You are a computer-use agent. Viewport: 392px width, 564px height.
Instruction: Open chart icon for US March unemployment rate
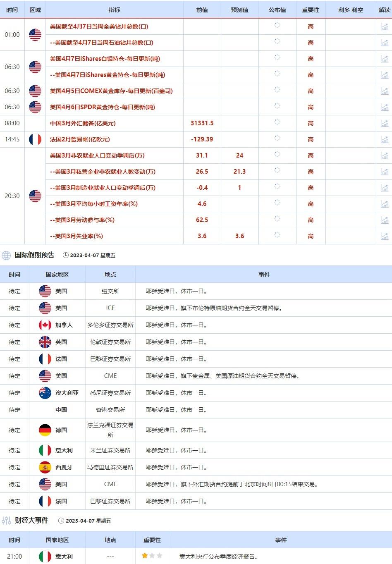coord(384,236)
